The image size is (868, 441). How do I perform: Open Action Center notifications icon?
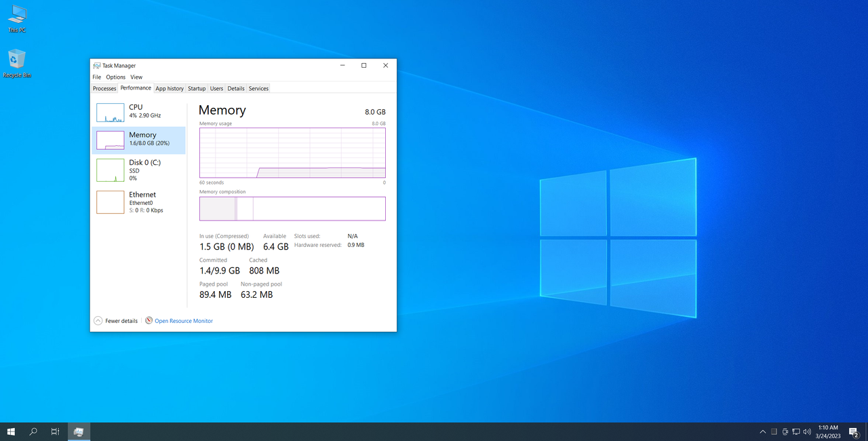pos(854,432)
